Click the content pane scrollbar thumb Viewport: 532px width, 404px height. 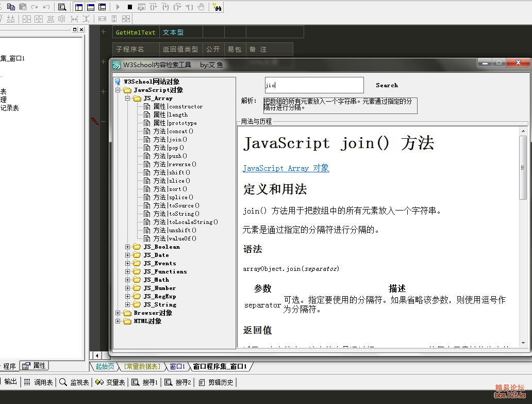click(x=523, y=167)
